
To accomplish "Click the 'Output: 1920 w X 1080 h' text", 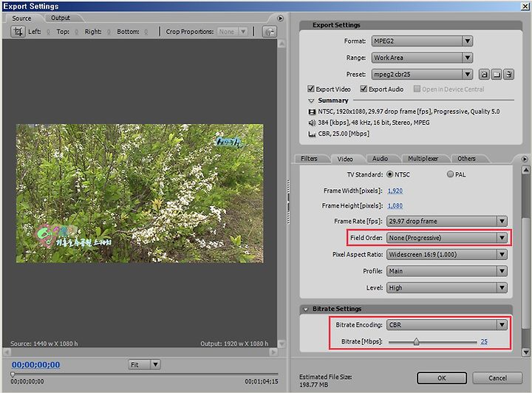I will 234,344.
